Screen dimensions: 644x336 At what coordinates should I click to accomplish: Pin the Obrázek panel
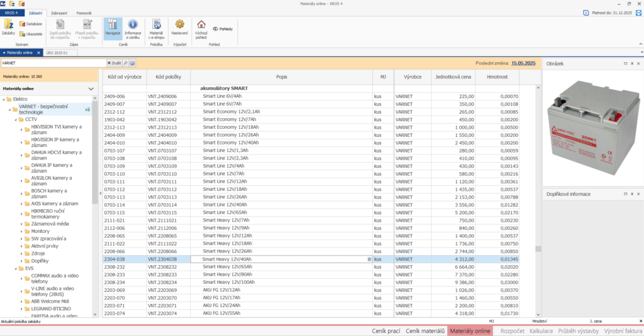pyautogui.click(x=632, y=63)
